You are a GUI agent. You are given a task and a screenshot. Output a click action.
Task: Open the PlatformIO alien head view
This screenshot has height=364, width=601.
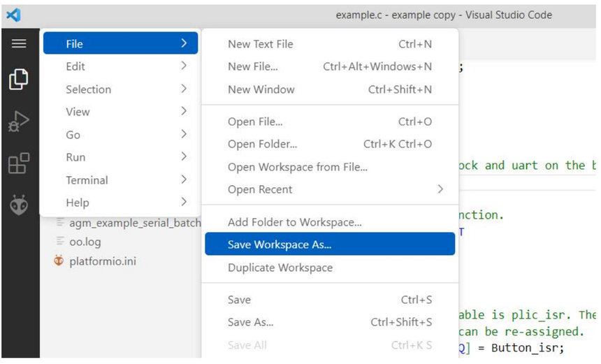click(x=19, y=205)
